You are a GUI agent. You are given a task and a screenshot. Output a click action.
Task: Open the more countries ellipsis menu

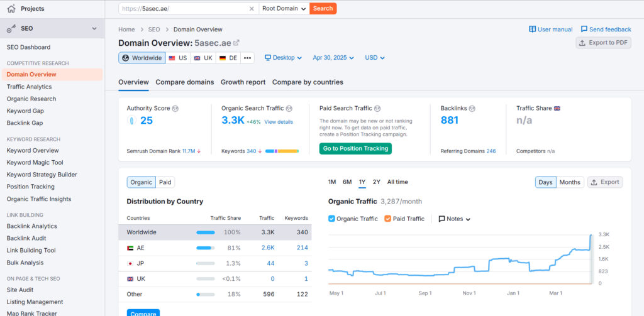pyautogui.click(x=247, y=58)
